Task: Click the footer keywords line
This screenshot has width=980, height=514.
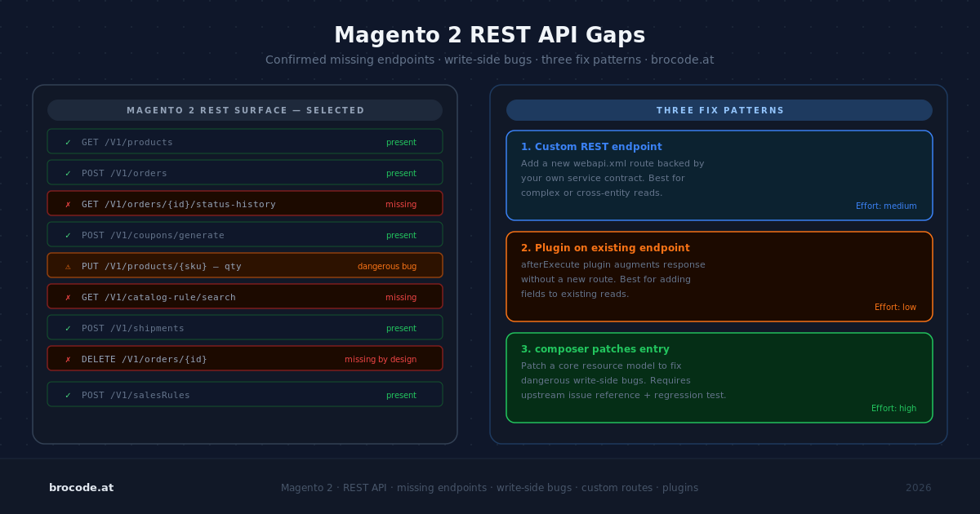Action: (x=490, y=488)
